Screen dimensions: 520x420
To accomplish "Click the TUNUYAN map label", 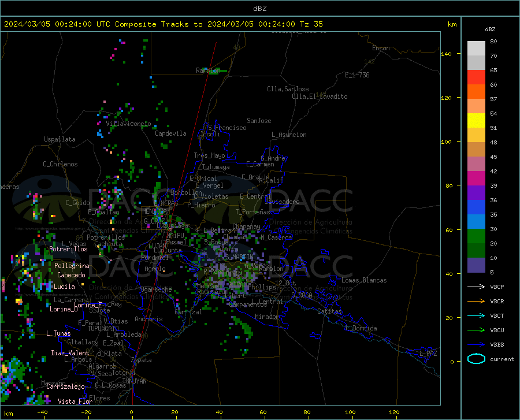I will (134, 381).
